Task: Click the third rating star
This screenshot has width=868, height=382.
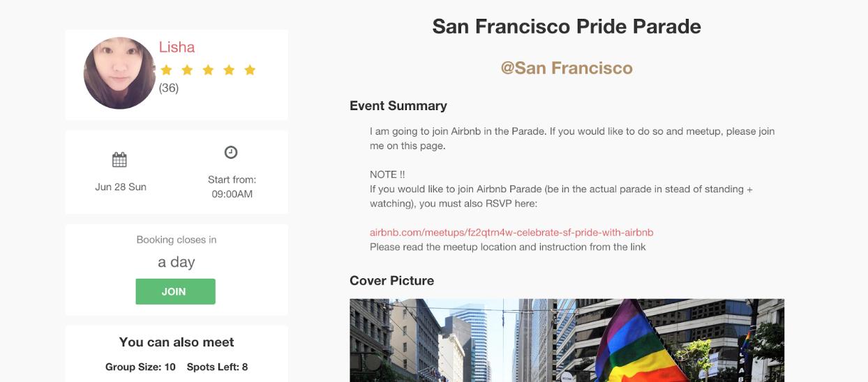Action: [x=208, y=70]
